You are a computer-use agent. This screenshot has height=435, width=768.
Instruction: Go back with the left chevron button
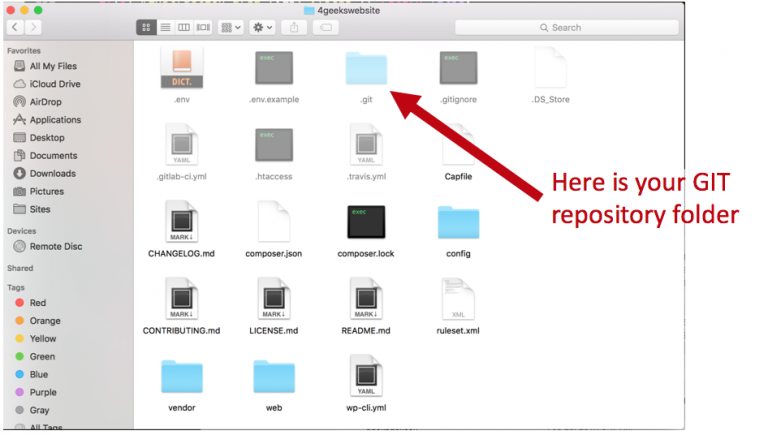(x=15, y=27)
